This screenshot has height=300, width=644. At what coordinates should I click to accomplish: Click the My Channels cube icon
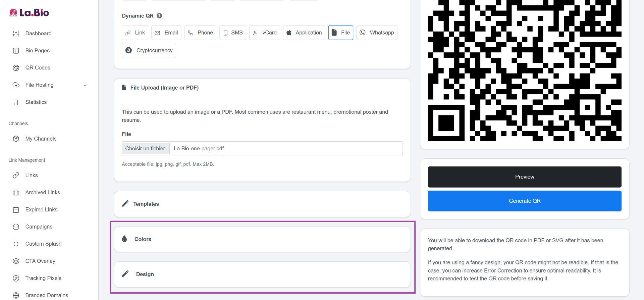pyautogui.click(x=16, y=139)
